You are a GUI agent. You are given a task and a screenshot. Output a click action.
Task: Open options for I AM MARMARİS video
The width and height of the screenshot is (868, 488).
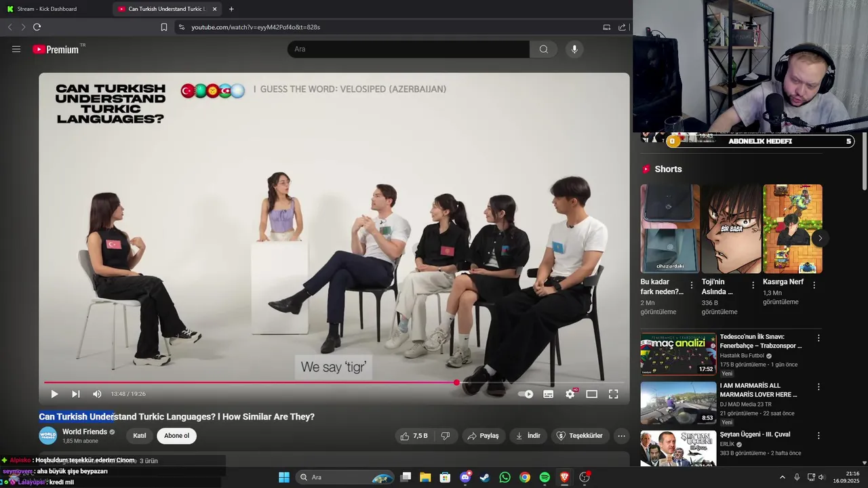[x=818, y=386]
